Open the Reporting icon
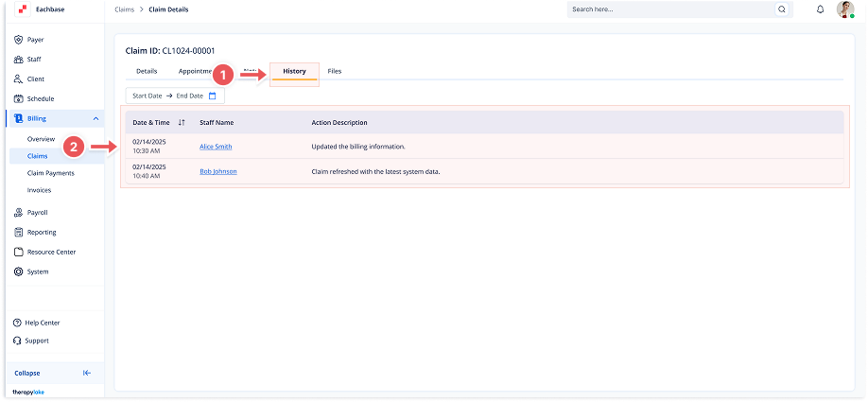868x402 pixels. point(18,233)
